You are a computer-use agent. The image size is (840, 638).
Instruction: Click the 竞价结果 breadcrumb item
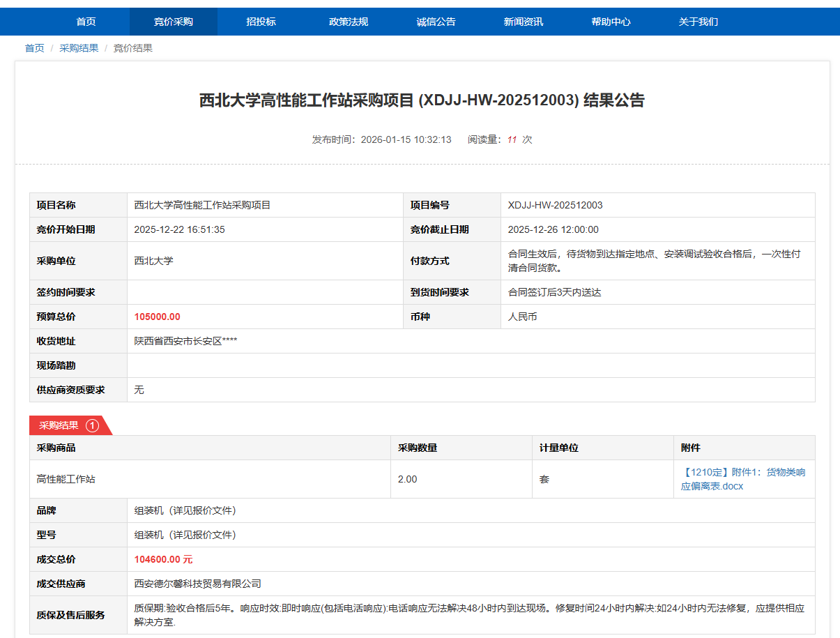(133, 48)
